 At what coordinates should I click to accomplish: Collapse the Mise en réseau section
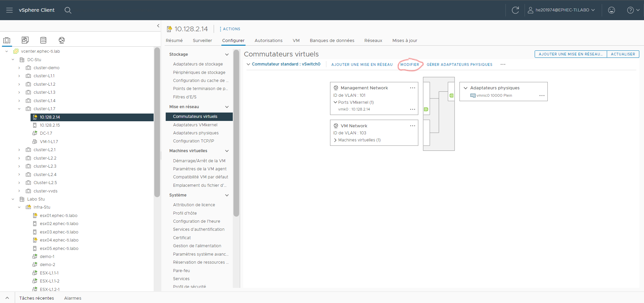tap(227, 107)
